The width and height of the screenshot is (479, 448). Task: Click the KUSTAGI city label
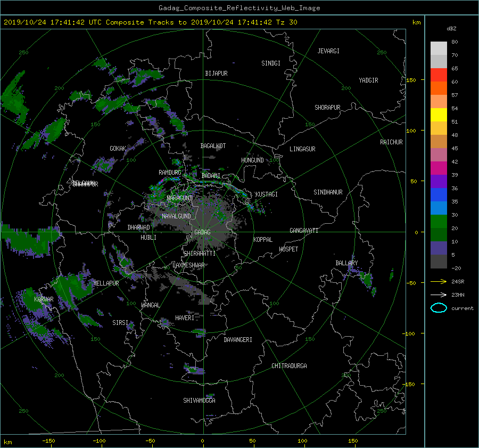267,194
